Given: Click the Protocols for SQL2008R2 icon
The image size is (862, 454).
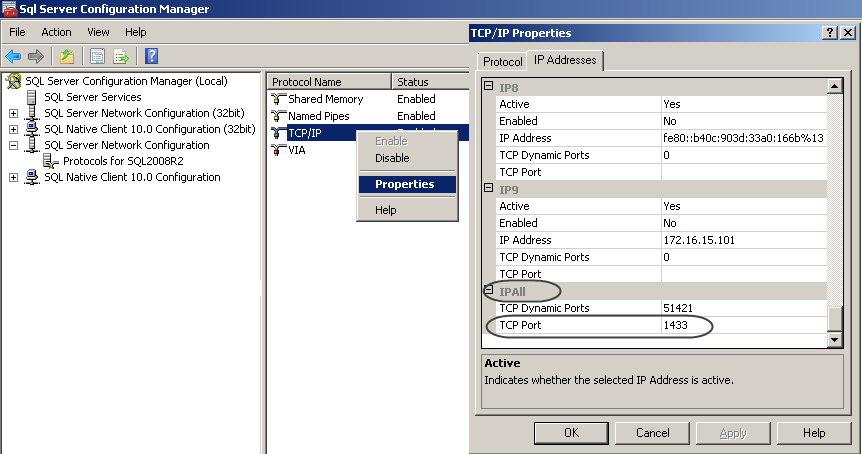Looking at the screenshot, I should tap(51, 161).
